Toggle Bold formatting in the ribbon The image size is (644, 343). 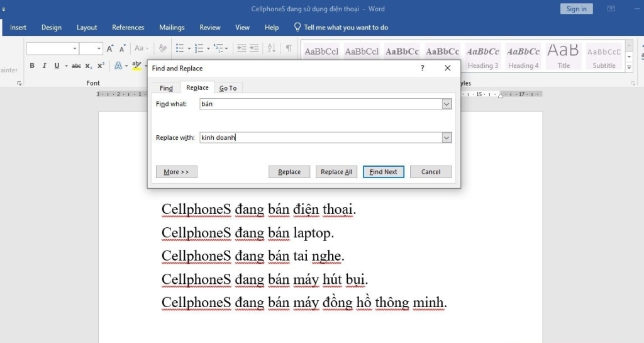[x=32, y=65]
